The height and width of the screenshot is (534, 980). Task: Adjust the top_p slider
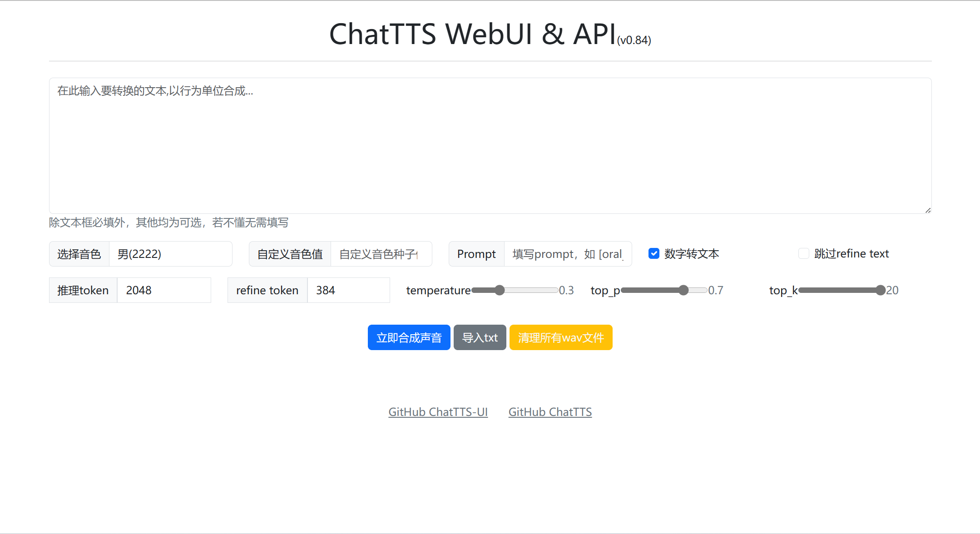point(664,290)
